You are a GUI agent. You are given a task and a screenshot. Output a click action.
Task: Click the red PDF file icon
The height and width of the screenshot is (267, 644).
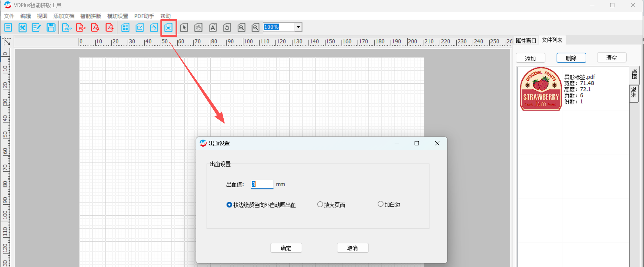pyautogui.click(x=81, y=28)
